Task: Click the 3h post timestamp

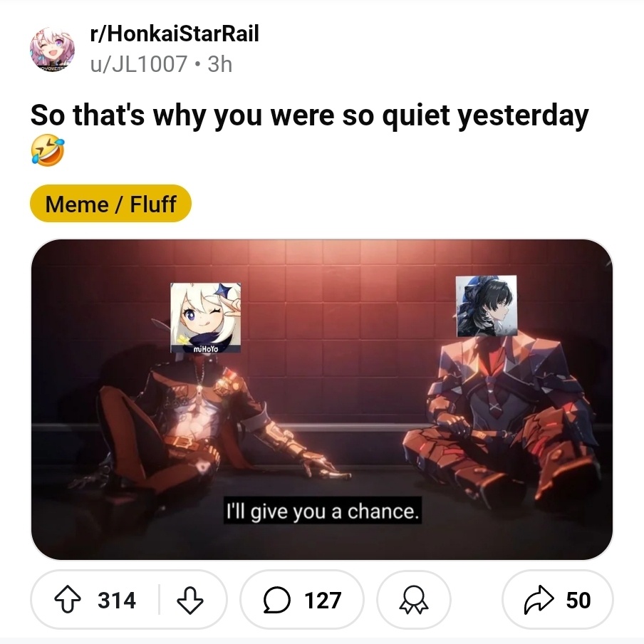Action: pyautogui.click(x=220, y=64)
